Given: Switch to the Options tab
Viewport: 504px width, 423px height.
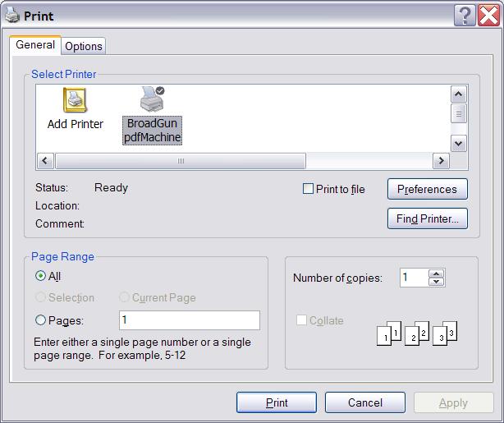Looking at the screenshot, I should point(84,46).
